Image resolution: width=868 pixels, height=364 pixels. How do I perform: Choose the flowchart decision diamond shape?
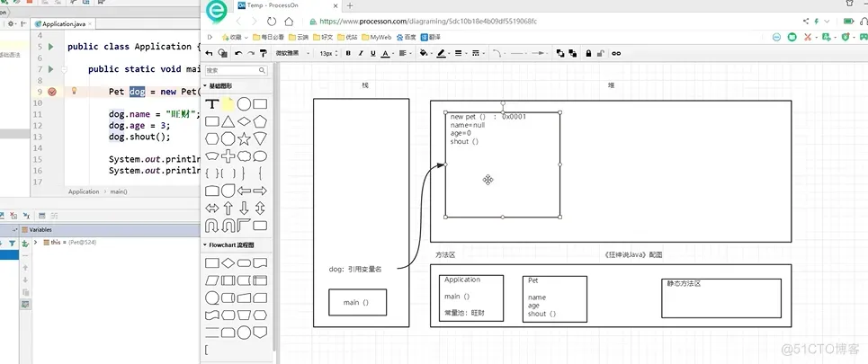coord(228,262)
